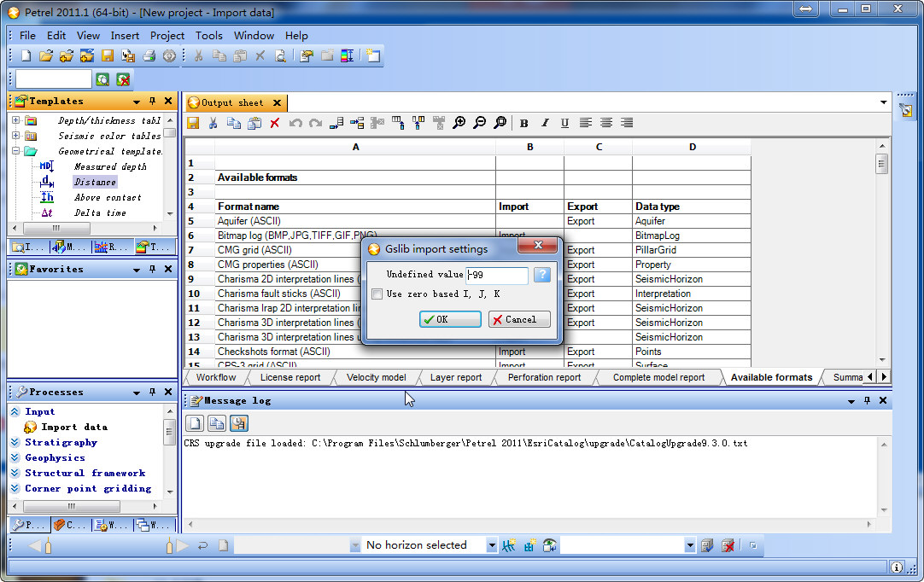Select the Distance template
Viewport: 924px width, 582px height.
click(95, 182)
